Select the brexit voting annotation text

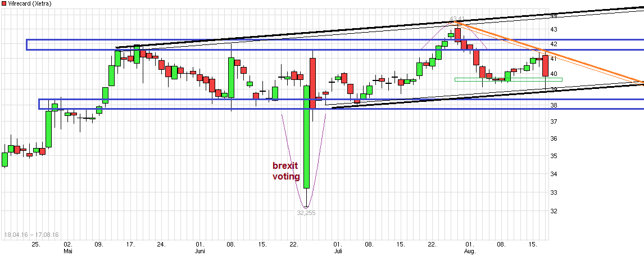(x=286, y=171)
